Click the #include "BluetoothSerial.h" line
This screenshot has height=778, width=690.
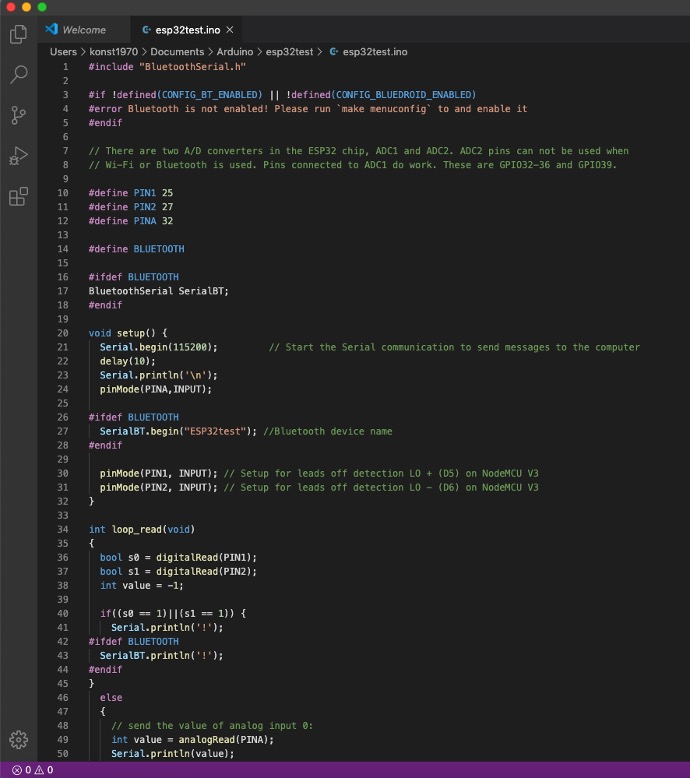167,66
